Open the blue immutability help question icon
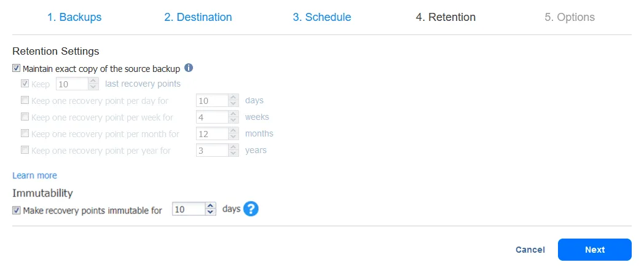This screenshot has height=273, width=644. [x=251, y=209]
